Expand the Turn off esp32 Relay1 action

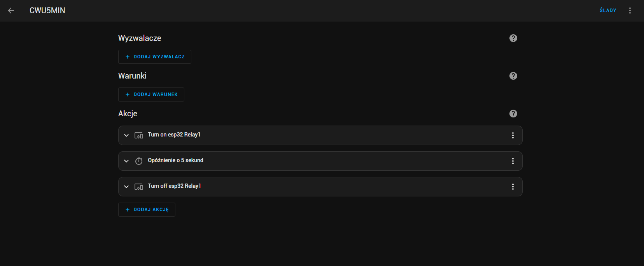(x=126, y=187)
